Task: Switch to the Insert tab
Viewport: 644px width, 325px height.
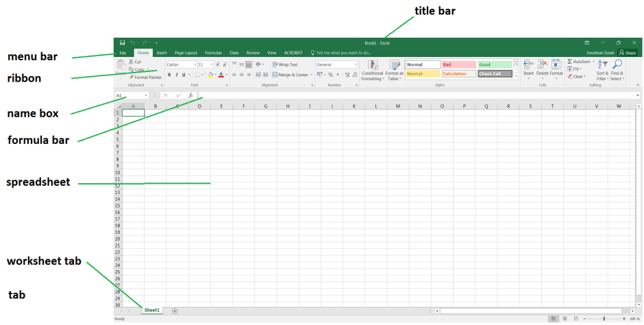Action: pos(162,53)
